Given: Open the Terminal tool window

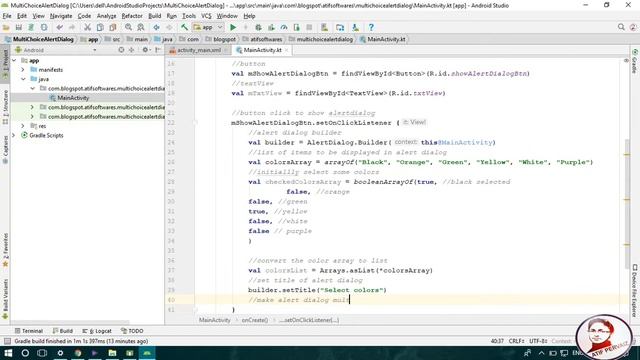Looking at the screenshot, I should coord(29,331).
